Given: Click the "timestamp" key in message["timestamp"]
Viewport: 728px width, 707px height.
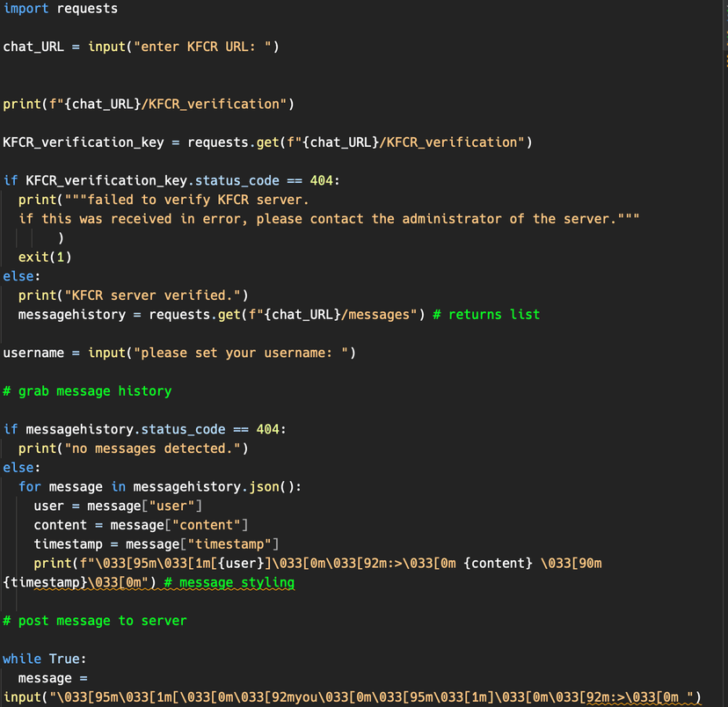Looking at the screenshot, I should (234, 544).
